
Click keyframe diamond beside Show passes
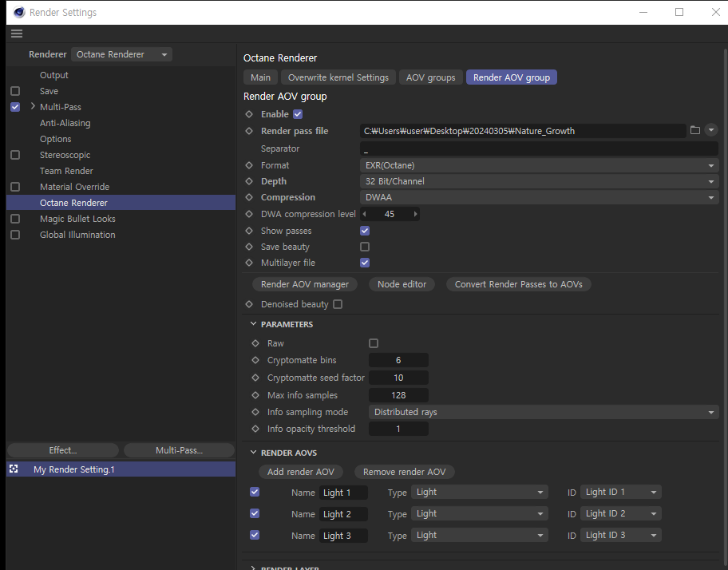click(x=249, y=231)
